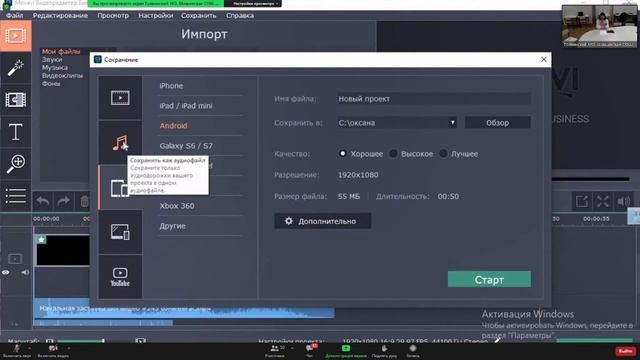The height and width of the screenshot is (360, 640).
Task: Select the black video clip on timeline
Action: point(63,250)
